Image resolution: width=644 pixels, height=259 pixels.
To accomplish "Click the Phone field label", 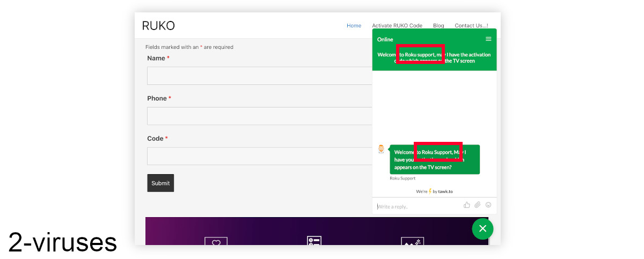I will coord(159,98).
